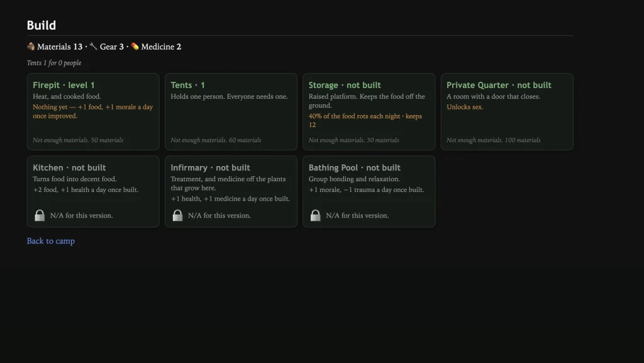
Task: Click 'Tents 1 for 0 people' text
Action: point(54,63)
